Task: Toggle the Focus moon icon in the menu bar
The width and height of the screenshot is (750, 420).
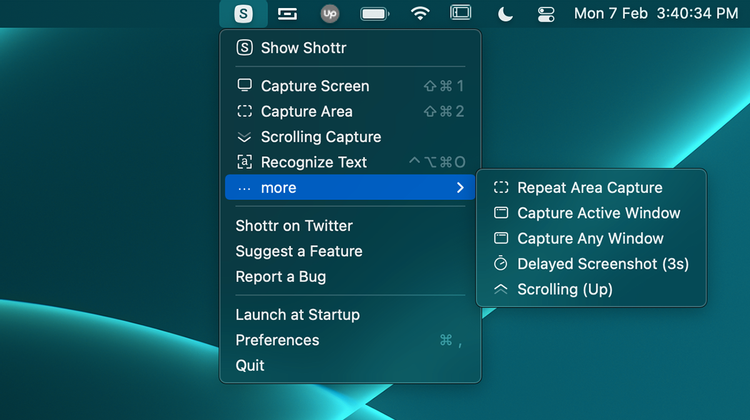Action: click(505, 14)
